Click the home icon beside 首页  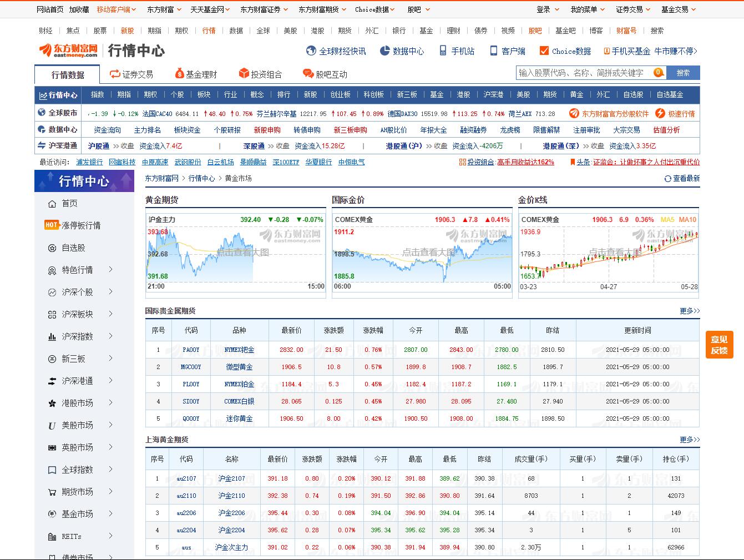(52, 204)
